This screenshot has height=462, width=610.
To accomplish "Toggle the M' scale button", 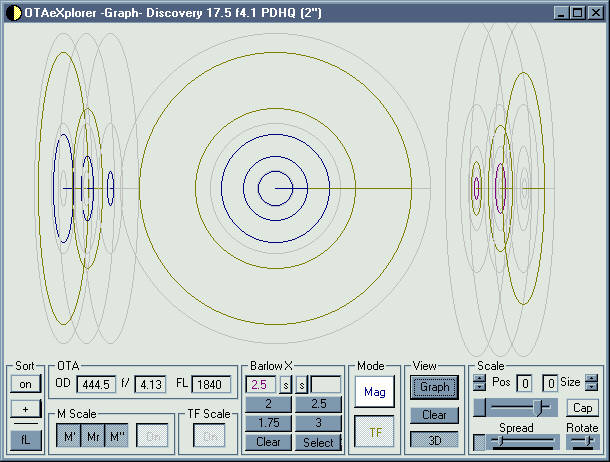I will (69, 436).
